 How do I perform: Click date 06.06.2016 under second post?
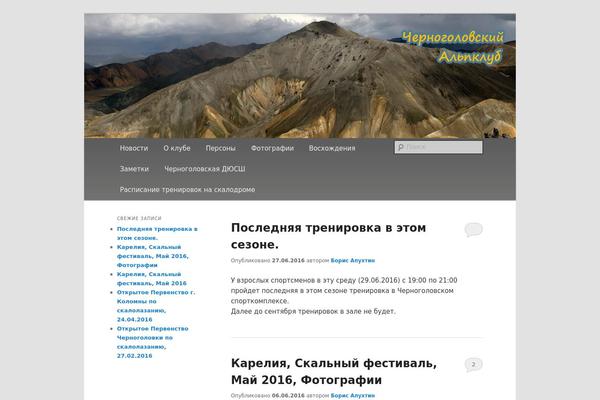pos(288,395)
